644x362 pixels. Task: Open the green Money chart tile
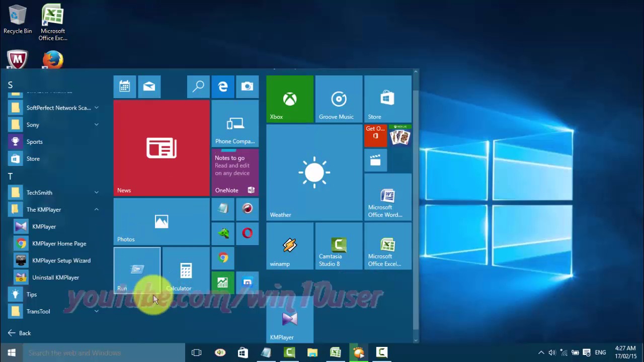tap(223, 283)
